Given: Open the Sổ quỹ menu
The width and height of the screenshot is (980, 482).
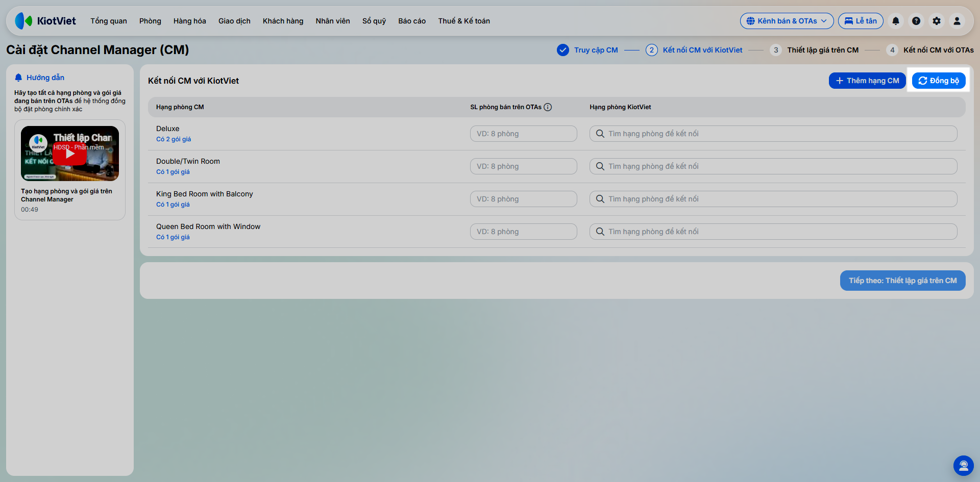Looking at the screenshot, I should [x=374, y=21].
